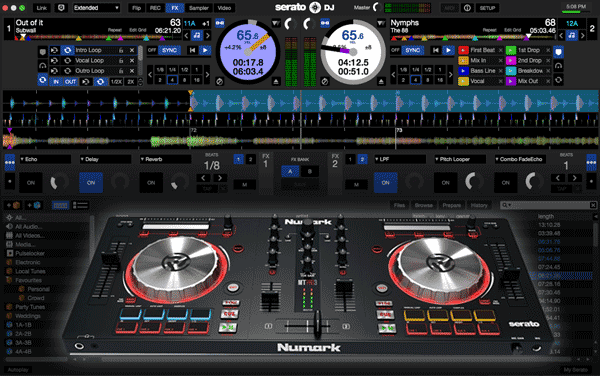Turn deck 2 sync OFF

point(395,50)
